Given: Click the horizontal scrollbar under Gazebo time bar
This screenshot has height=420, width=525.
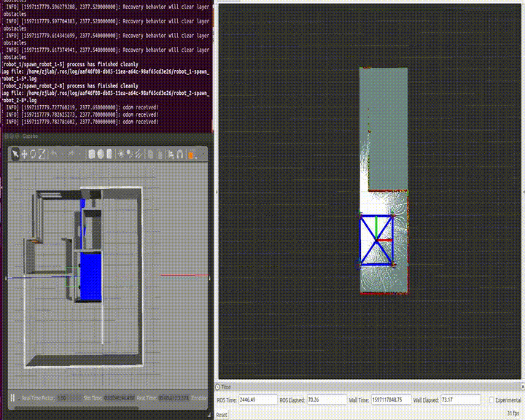Looking at the screenshot, I should coord(77,408).
